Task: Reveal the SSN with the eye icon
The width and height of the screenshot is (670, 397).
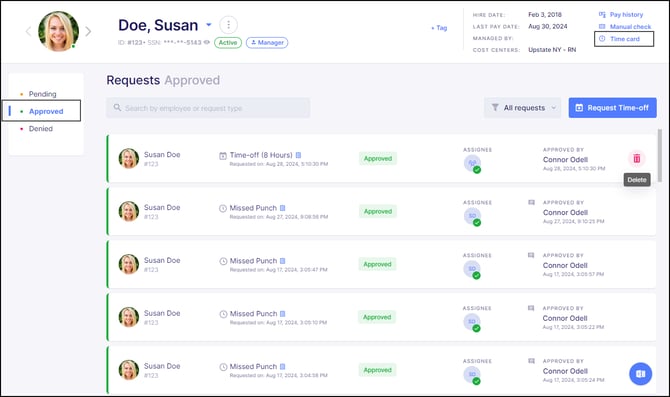Action: coord(207,42)
